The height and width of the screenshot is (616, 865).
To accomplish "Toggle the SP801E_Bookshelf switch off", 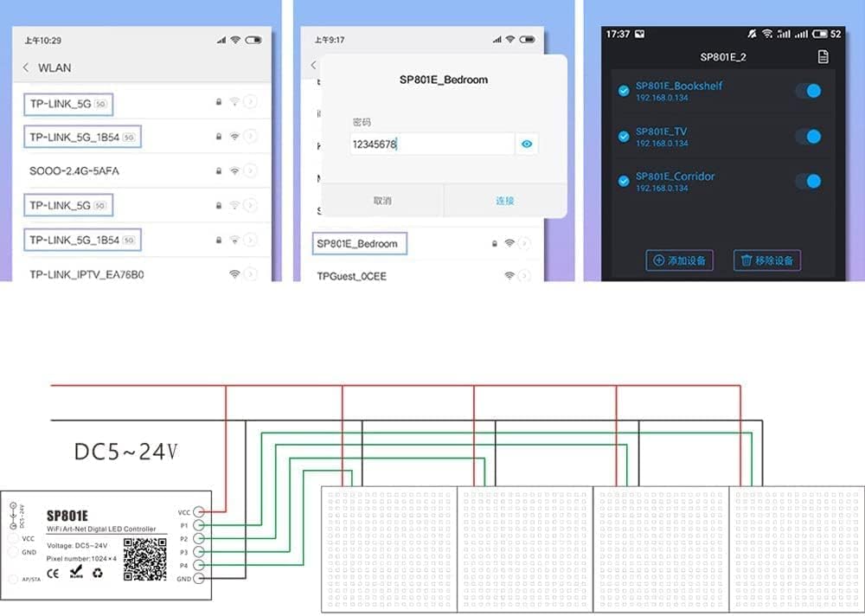I will coord(807,91).
